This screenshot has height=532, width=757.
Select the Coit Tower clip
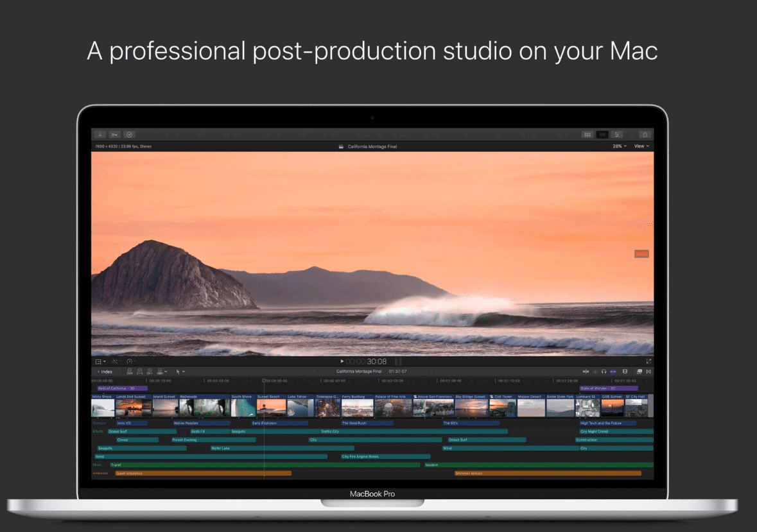pyautogui.click(x=503, y=405)
